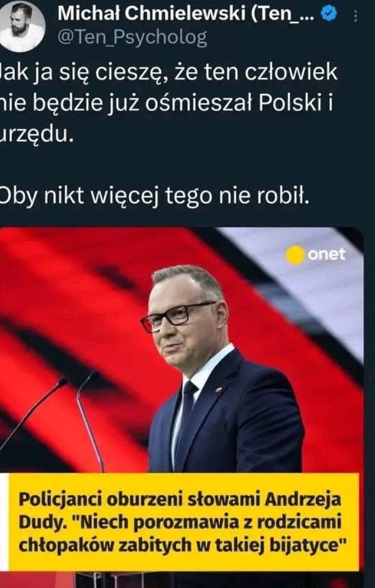Select the right microphone stand in the photo
This screenshot has width=375, height=588.
pyautogui.click(x=89, y=421)
